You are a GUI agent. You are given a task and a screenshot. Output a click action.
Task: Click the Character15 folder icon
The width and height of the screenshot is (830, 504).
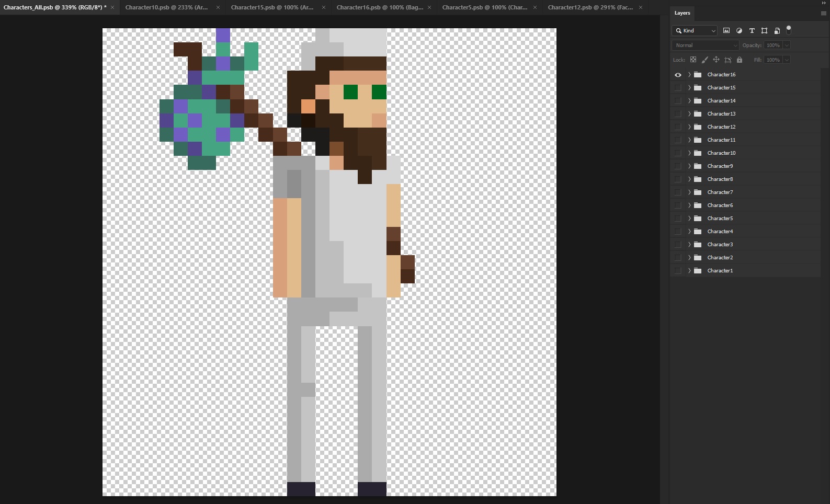pyautogui.click(x=698, y=88)
